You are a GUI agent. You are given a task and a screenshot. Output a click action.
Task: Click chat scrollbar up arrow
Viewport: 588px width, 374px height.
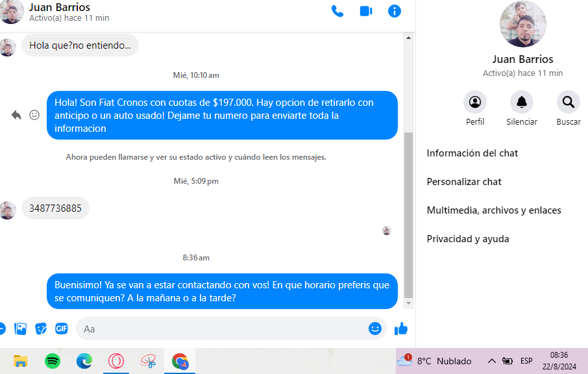pos(408,38)
